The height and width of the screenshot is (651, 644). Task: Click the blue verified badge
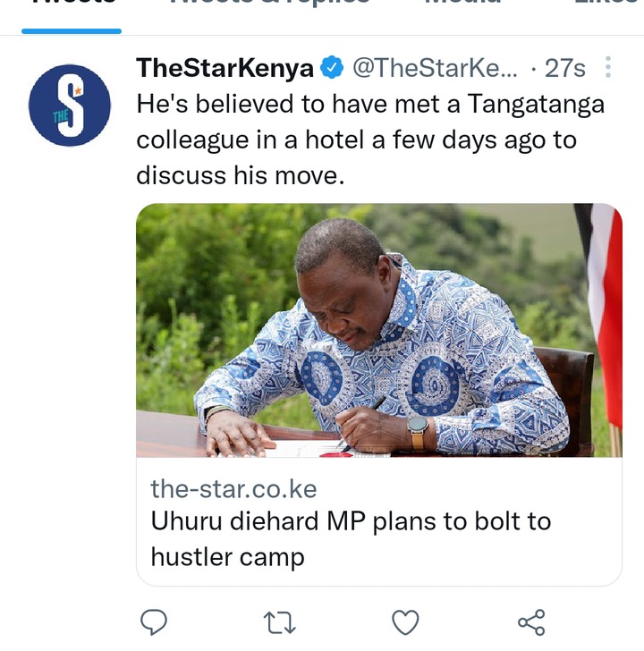331,68
